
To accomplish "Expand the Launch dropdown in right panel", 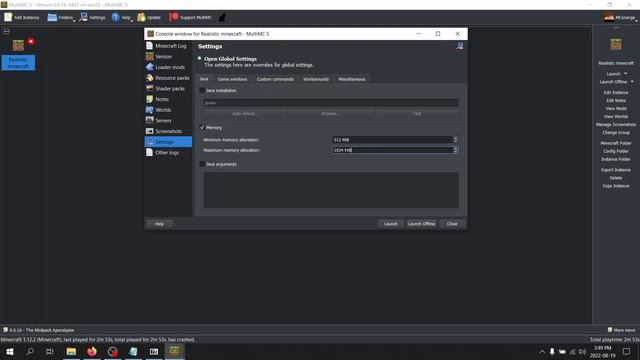I will pos(626,73).
